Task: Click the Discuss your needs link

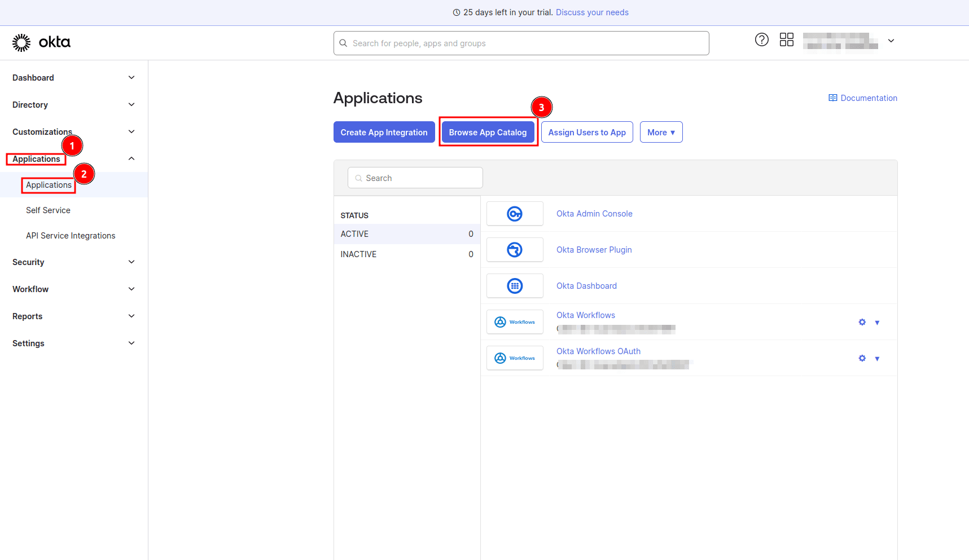Action: pos(592,12)
